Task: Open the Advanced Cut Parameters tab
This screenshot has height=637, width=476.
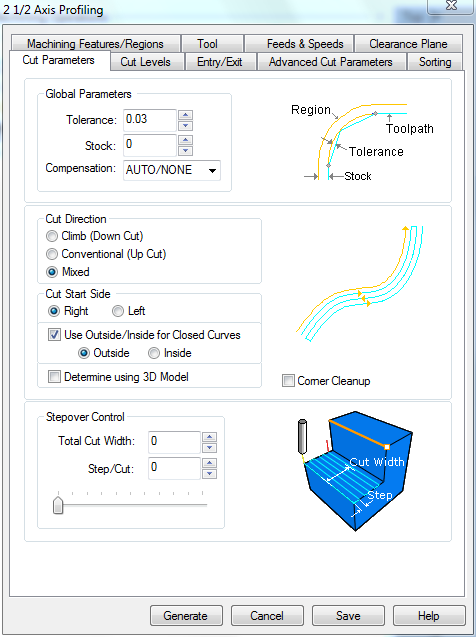Action: coord(331,62)
